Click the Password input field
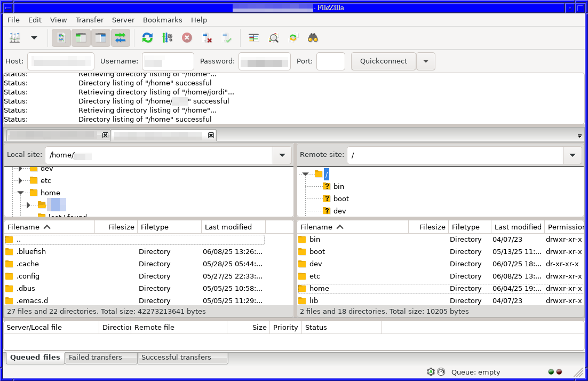588x381 pixels. [265, 61]
